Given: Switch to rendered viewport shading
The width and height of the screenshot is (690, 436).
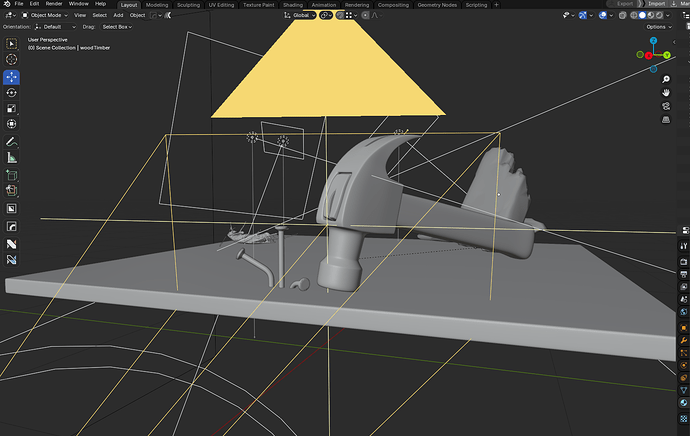Looking at the screenshot, I should (659, 15).
